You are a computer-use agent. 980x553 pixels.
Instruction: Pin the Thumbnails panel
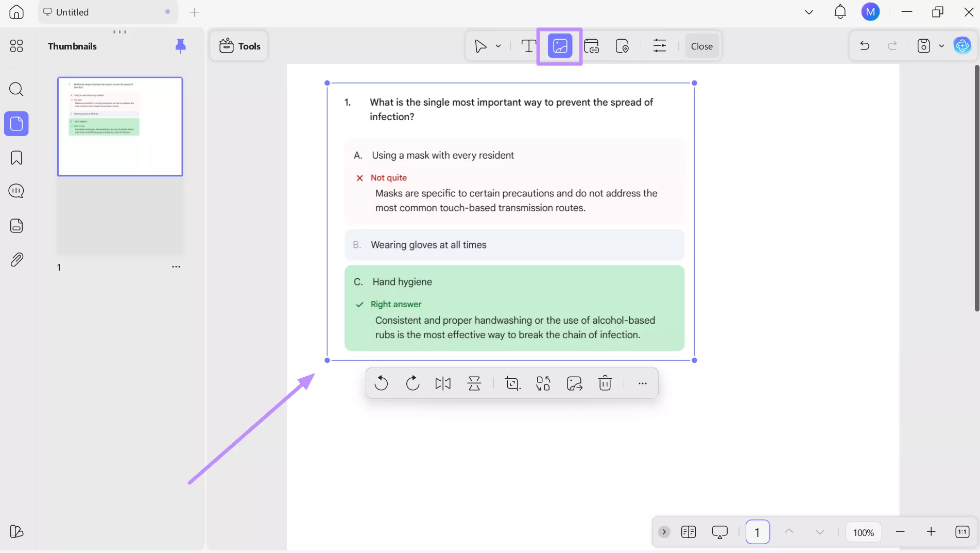[x=180, y=46]
